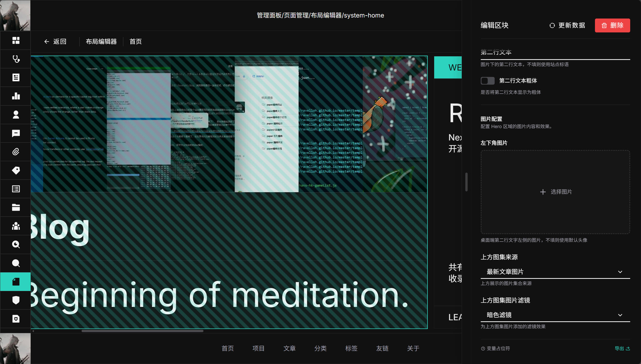Screen dimensions: 641x364
Task: Select the 友链 menu item in footer nav
Action: (382, 348)
